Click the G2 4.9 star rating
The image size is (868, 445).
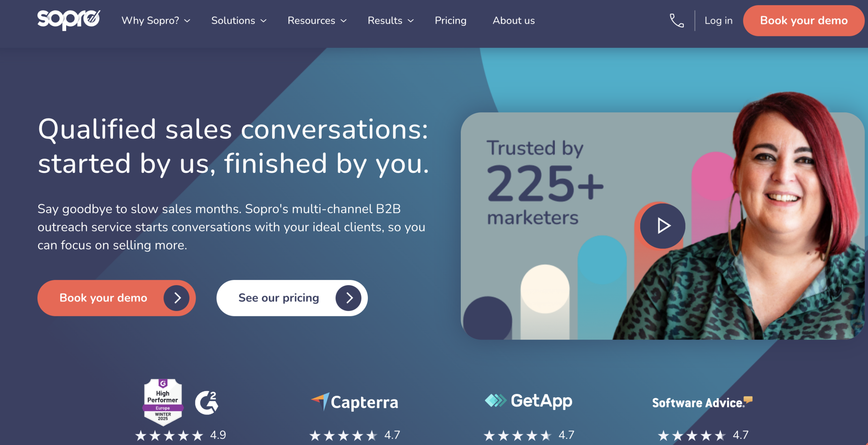pyautogui.click(x=180, y=435)
